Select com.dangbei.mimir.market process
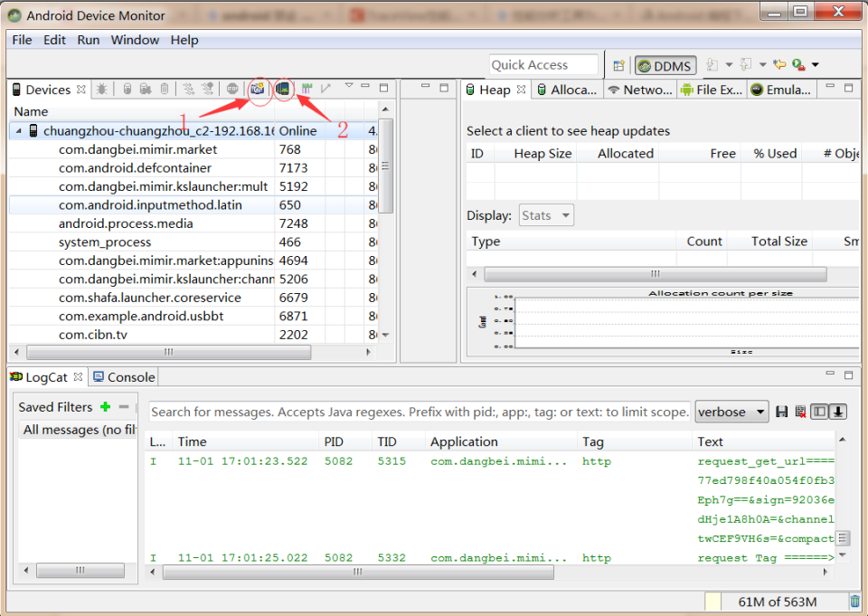 137,149
